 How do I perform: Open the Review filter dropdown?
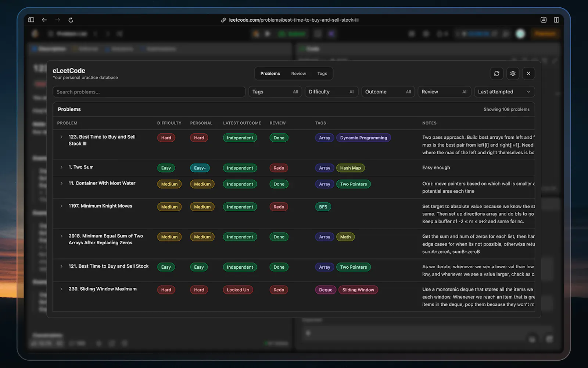tap(444, 92)
